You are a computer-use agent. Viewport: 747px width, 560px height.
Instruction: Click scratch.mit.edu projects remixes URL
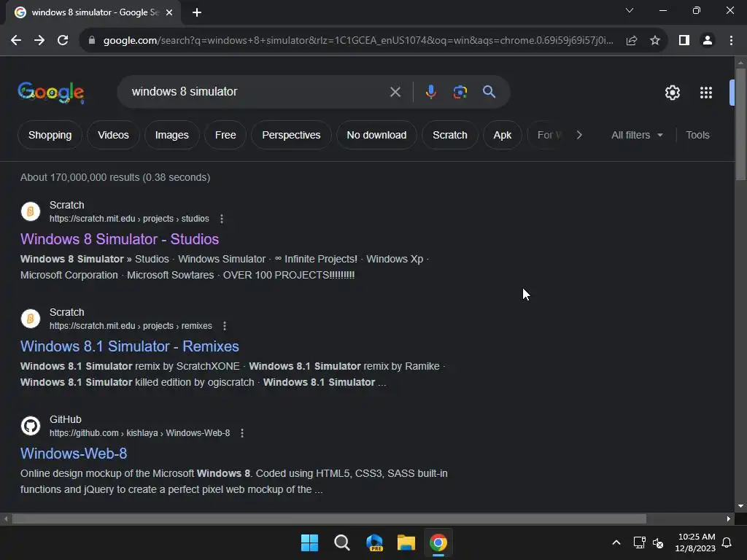pyautogui.click(x=131, y=326)
